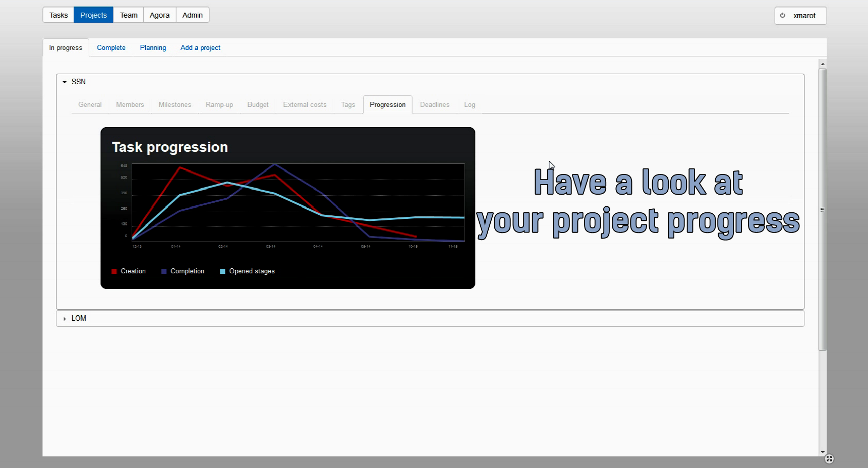
Task: Switch to the In progress tab
Action: coord(66,47)
